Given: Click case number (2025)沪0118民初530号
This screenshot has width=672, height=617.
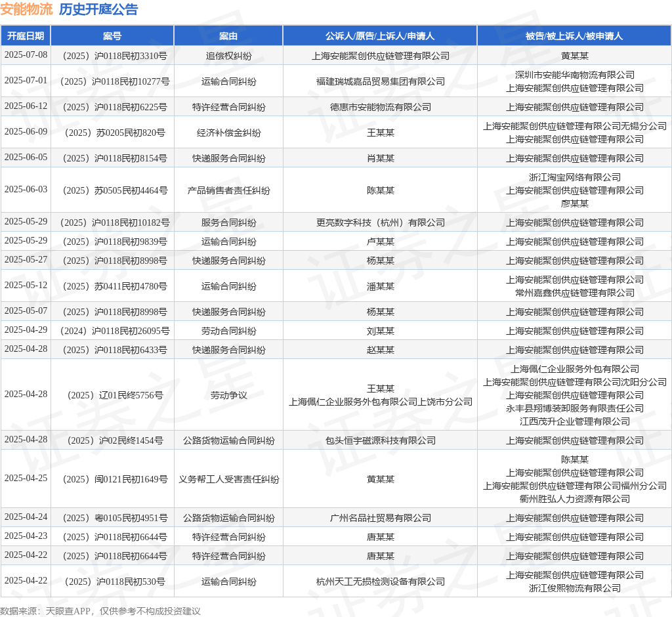Looking at the screenshot, I should pyautogui.click(x=115, y=582).
